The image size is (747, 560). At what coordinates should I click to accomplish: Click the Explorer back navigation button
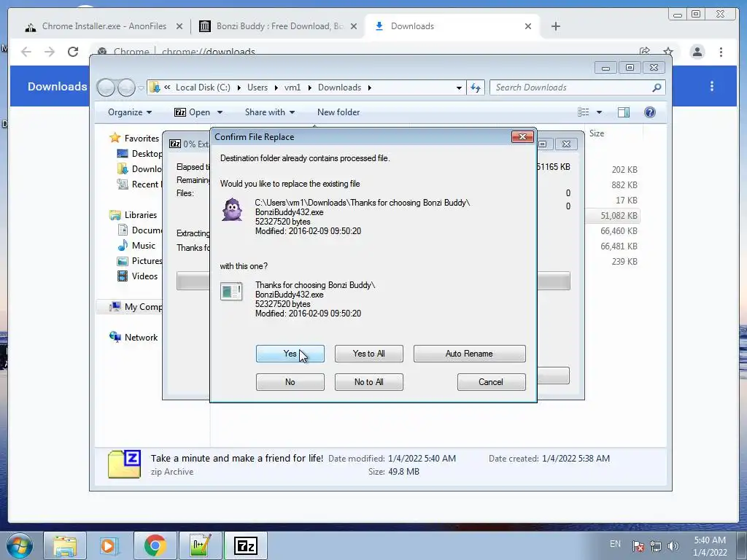tap(106, 87)
